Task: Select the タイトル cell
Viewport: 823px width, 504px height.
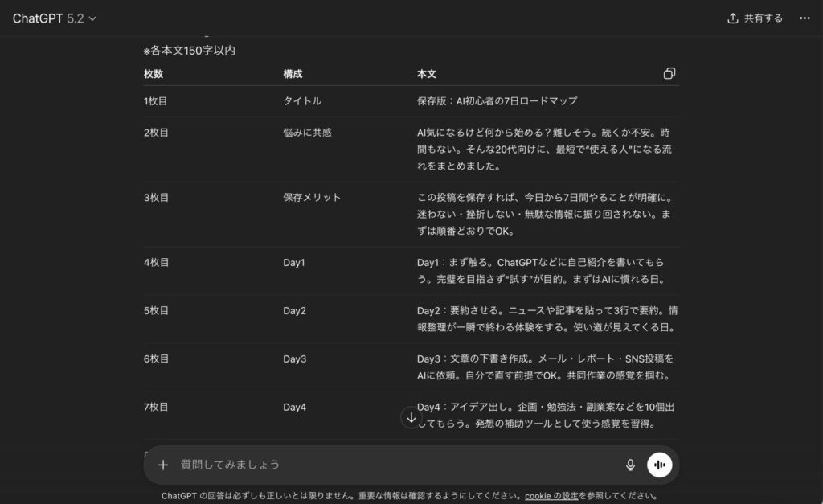Action: (x=302, y=101)
